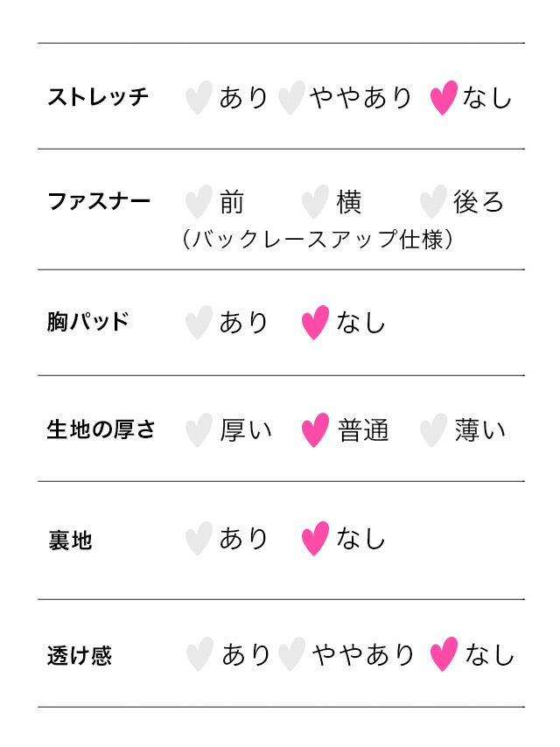Select the 生地の厚さ row label
560x747 pixels.
[x=101, y=429]
